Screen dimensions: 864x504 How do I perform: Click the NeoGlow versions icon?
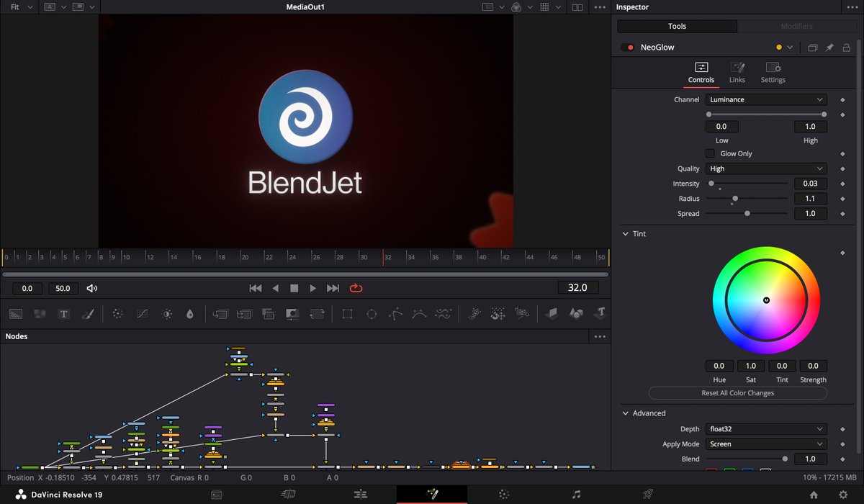[x=812, y=48]
